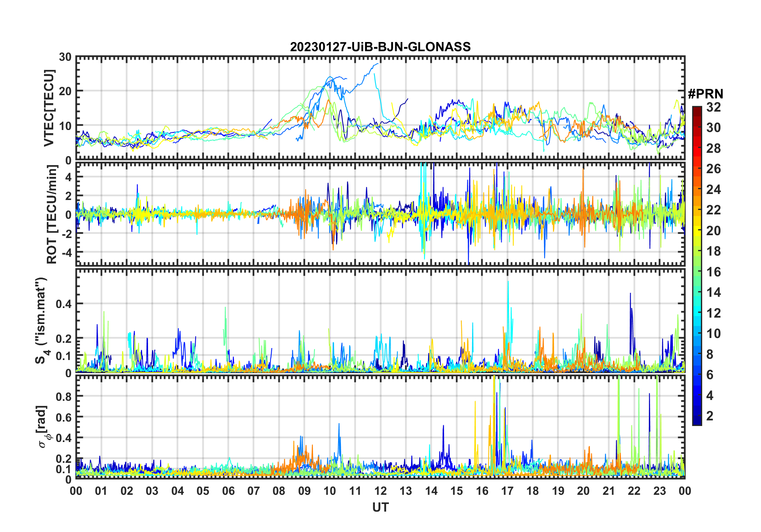
Task: Click the VTEC peak line near 12 UT
Action: pos(376,64)
